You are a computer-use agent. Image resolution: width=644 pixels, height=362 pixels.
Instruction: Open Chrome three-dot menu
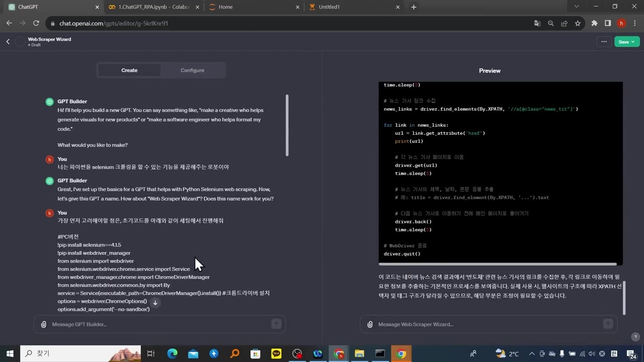[x=635, y=23]
